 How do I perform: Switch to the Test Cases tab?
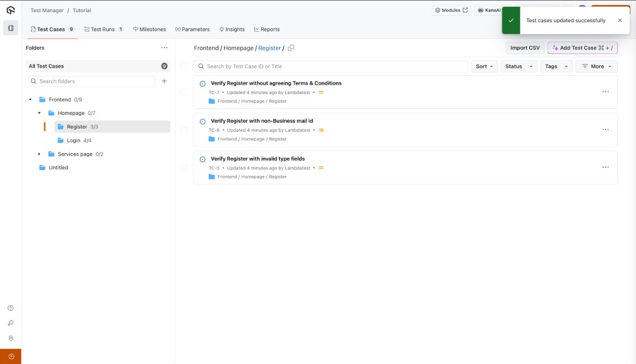[x=52, y=29]
